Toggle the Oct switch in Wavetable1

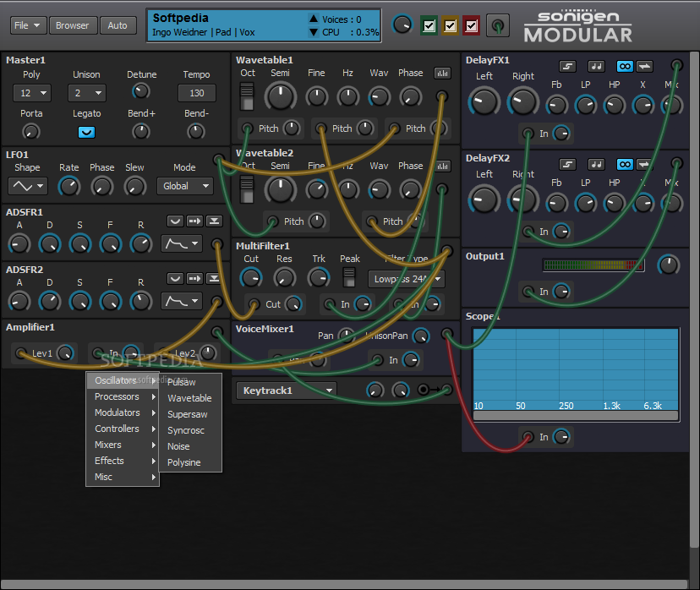click(247, 96)
